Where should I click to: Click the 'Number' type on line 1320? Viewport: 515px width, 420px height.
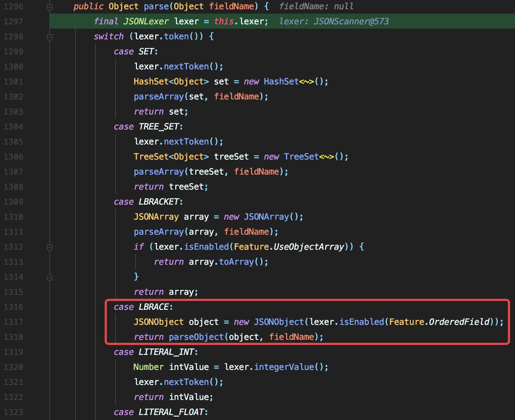tap(148, 367)
